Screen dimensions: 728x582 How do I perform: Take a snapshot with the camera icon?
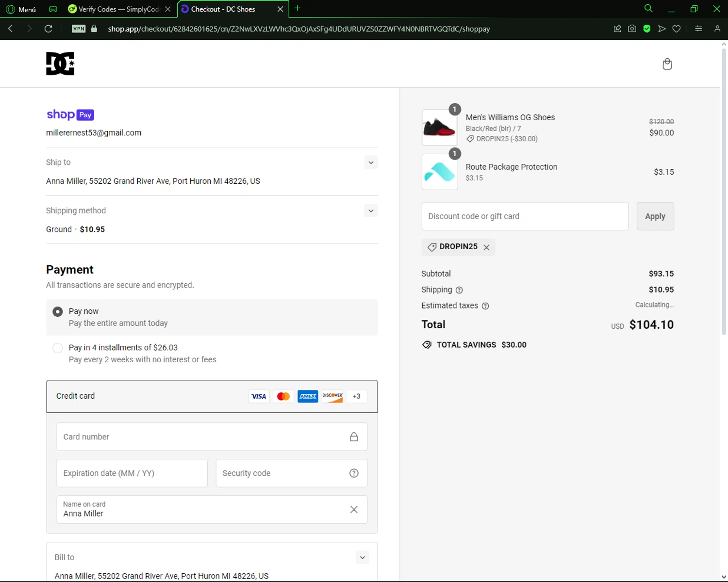pyautogui.click(x=632, y=29)
